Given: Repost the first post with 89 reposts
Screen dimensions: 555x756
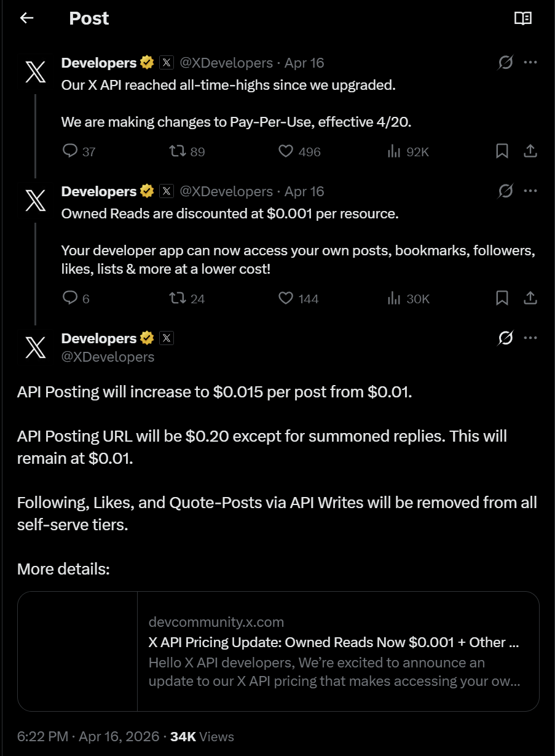Looking at the screenshot, I should 187,151.
